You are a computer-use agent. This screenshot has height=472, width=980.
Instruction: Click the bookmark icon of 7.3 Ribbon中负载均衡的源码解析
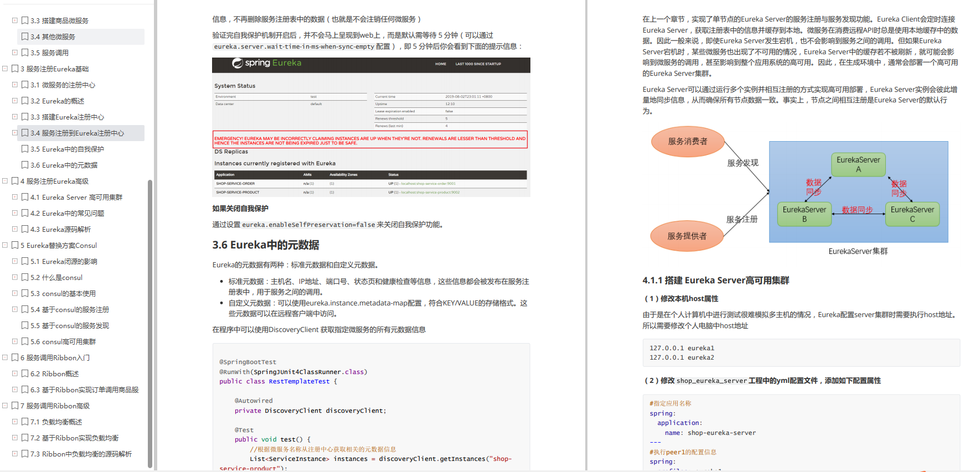tap(25, 454)
